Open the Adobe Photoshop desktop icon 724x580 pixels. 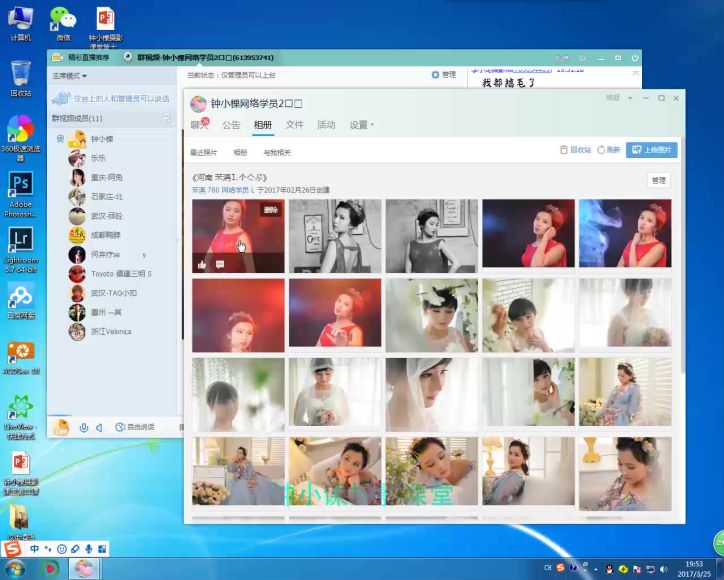20,194
